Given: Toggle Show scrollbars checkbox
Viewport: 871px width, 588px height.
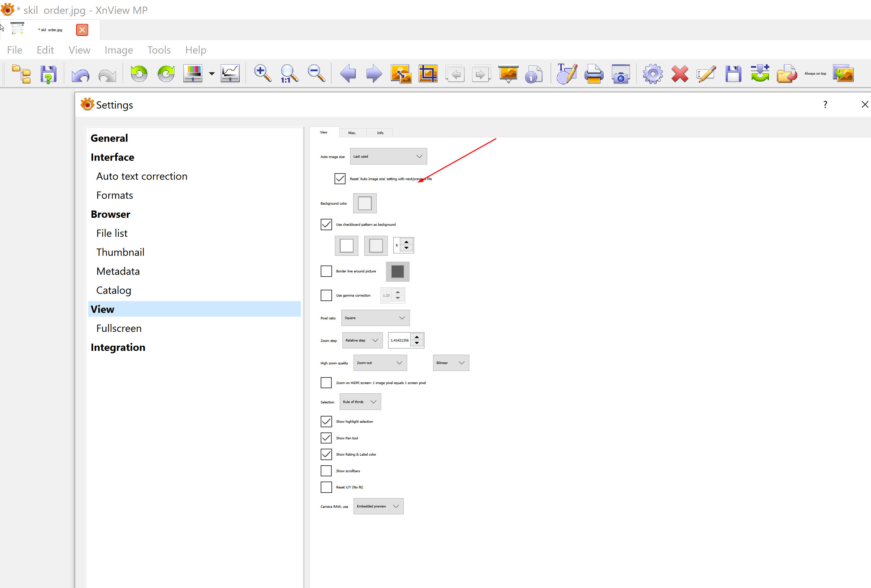Looking at the screenshot, I should [x=326, y=471].
